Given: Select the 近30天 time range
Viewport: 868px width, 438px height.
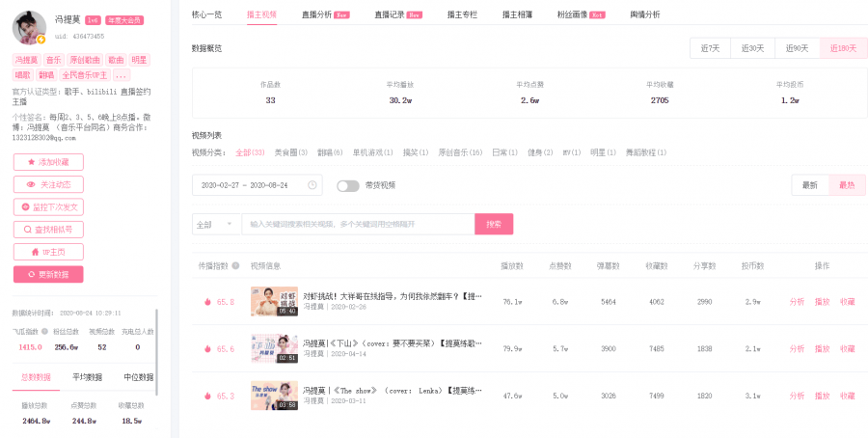Looking at the screenshot, I should (x=752, y=48).
